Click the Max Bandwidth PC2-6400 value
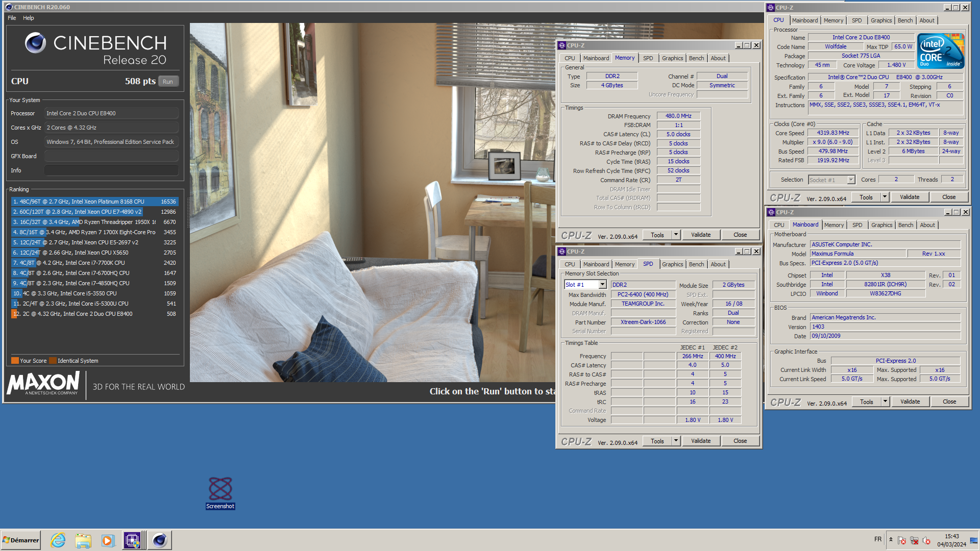This screenshot has width=980, height=551. coord(643,295)
